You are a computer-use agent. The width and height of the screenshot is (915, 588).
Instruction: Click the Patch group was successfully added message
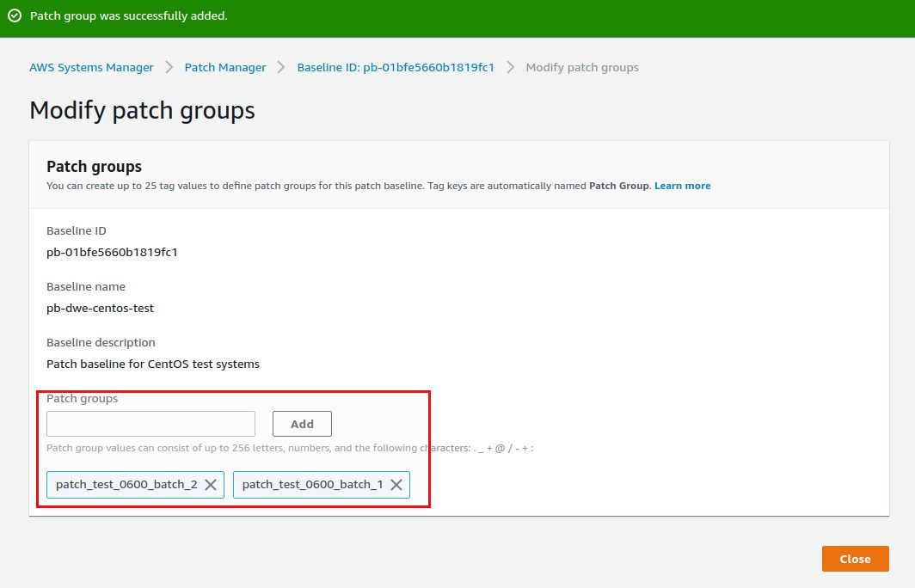pos(129,15)
